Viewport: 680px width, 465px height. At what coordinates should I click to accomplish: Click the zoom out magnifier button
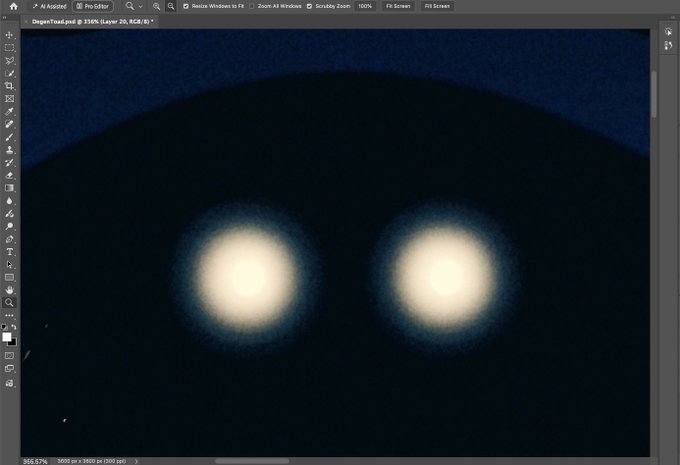click(171, 6)
